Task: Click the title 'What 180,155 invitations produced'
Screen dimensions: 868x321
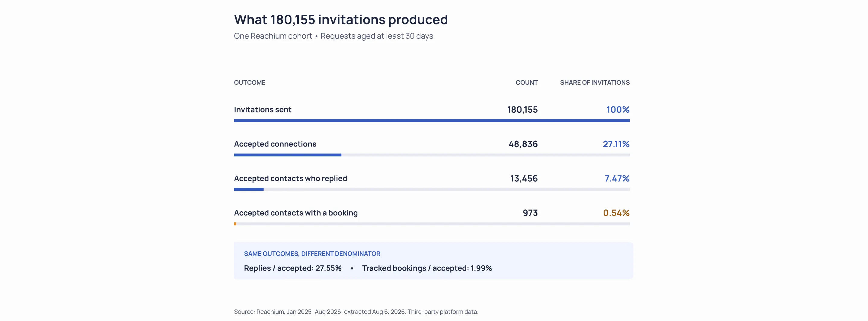Action: point(341,20)
